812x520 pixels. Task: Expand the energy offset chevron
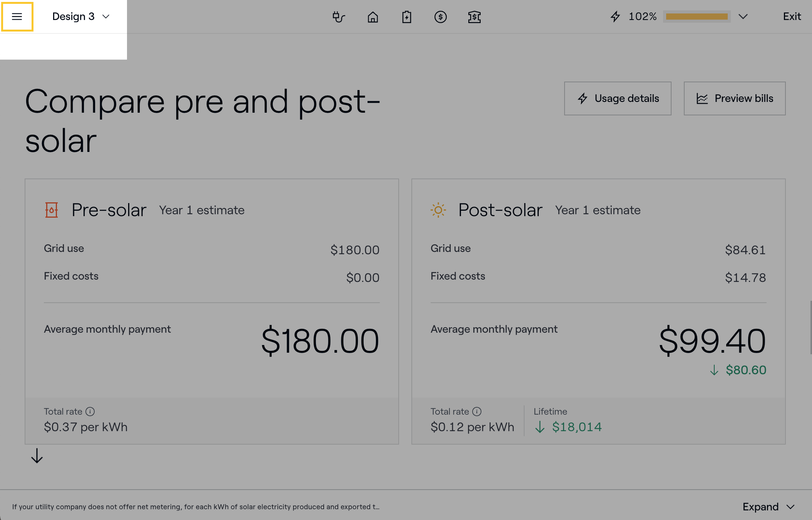tap(743, 17)
